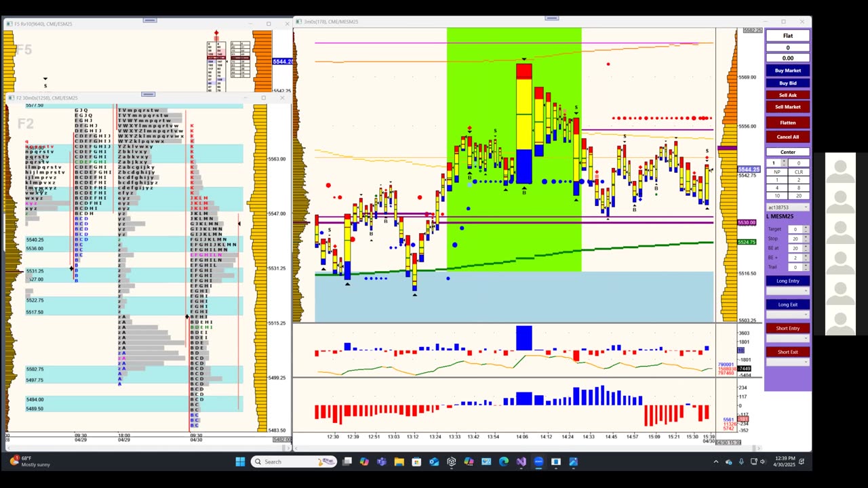
Task: Click the taskbar Search box
Action: pyautogui.click(x=294, y=462)
